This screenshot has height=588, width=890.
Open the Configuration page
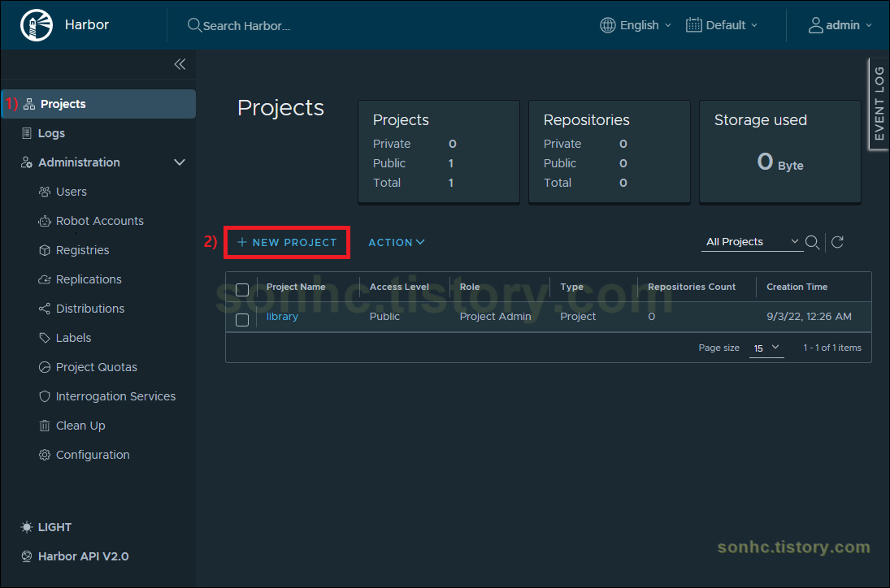(93, 455)
